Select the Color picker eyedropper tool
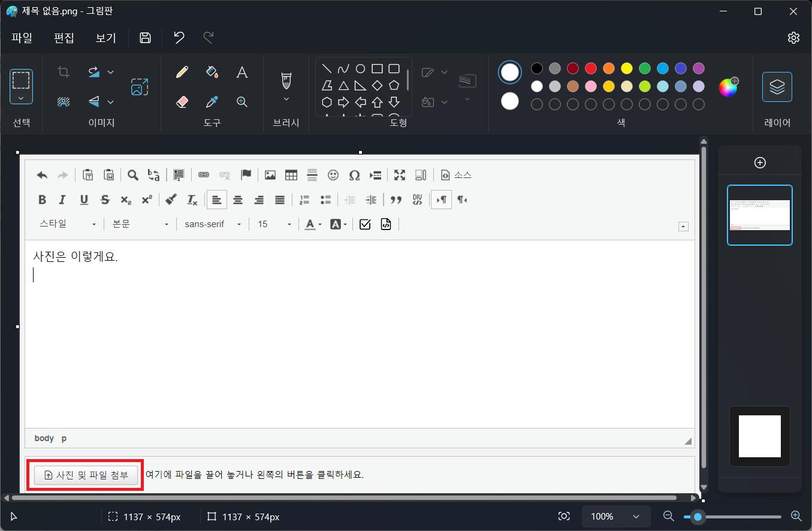812x531 pixels. coord(212,102)
